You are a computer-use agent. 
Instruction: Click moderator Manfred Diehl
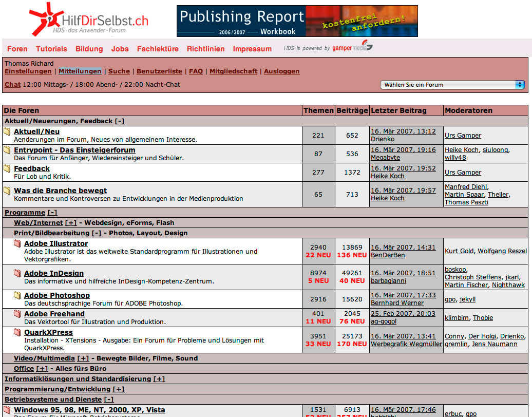466,186
